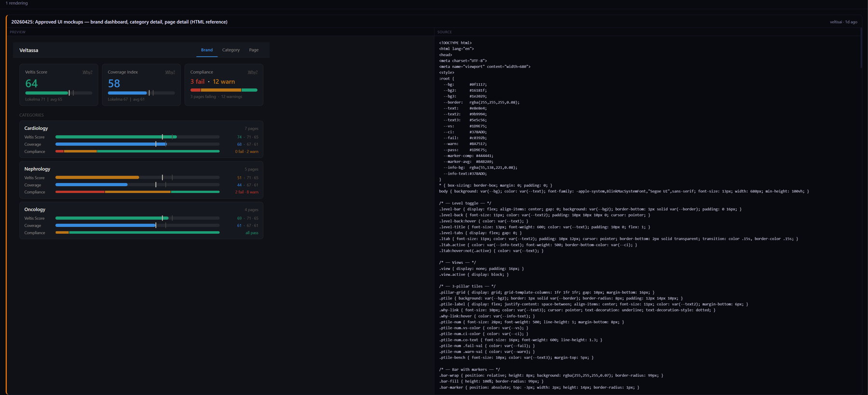Screen dimensions: 868x395
Task: Switch to the Brand tab
Action: (207, 50)
